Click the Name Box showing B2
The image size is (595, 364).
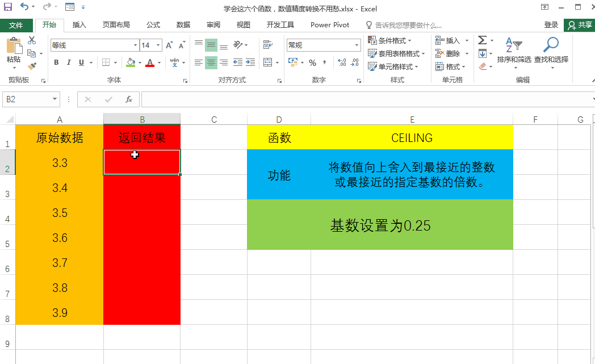coord(31,99)
